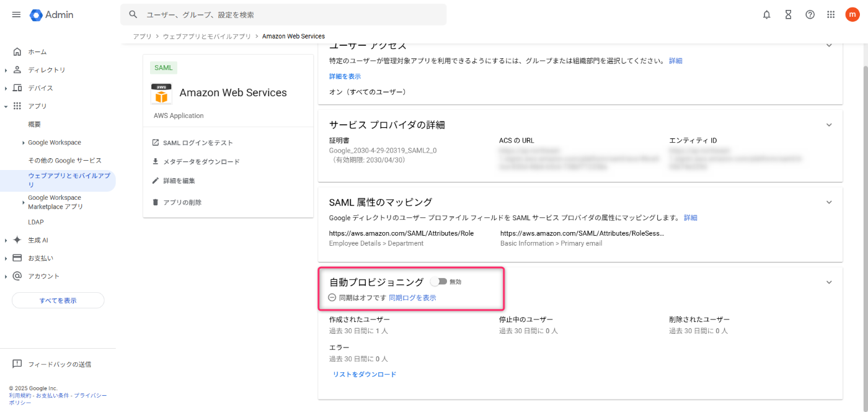This screenshot has width=868, height=412.
Task: Click 詳細を編集 label
Action: (179, 181)
